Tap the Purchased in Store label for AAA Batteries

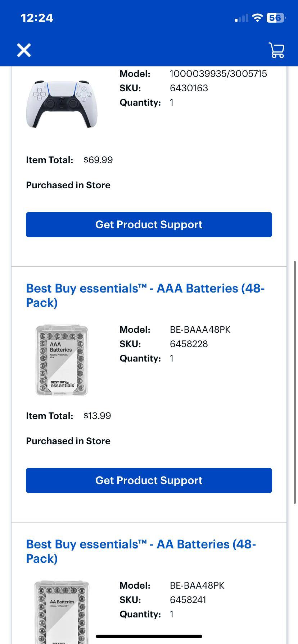tap(68, 441)
